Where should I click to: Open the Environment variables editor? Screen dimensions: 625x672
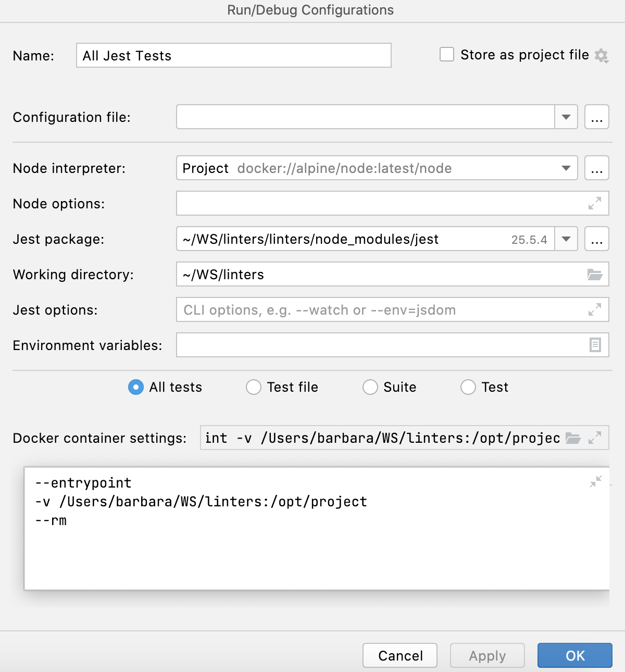click(595, 344)
